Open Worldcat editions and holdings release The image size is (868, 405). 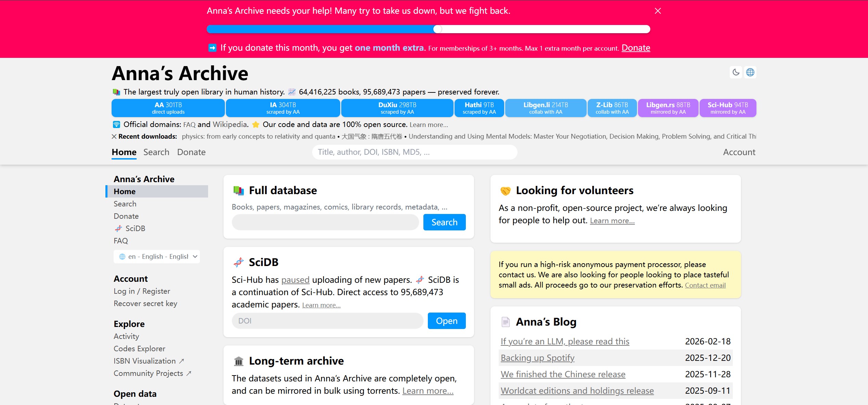pos(577,391)
